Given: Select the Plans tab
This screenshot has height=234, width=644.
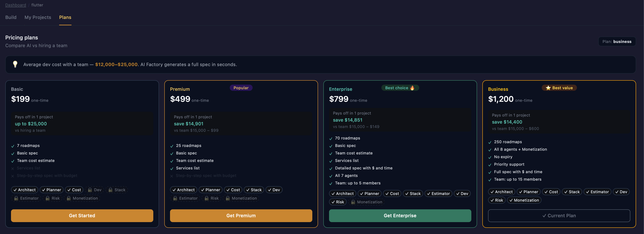Looking at the screenshot, I should [x=65, y=17].
